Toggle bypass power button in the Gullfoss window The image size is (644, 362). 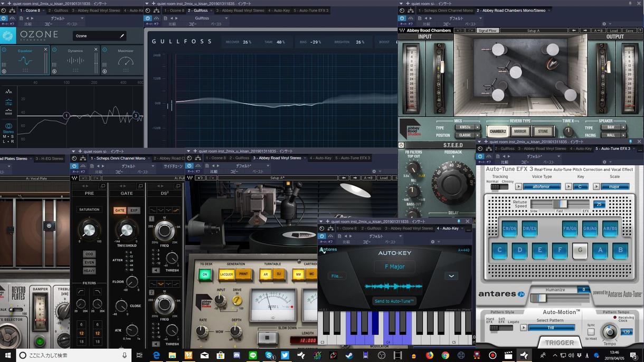coord(148,18)
